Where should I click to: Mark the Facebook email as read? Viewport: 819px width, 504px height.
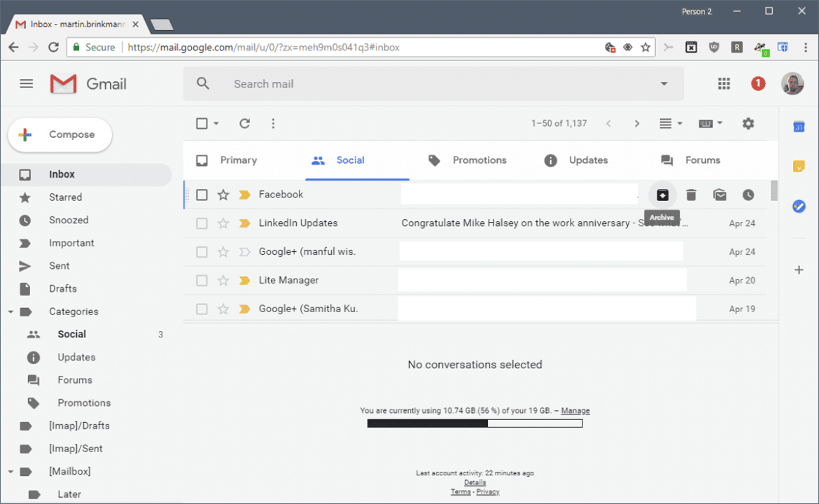pyautogui.click(x=720, y=195)
